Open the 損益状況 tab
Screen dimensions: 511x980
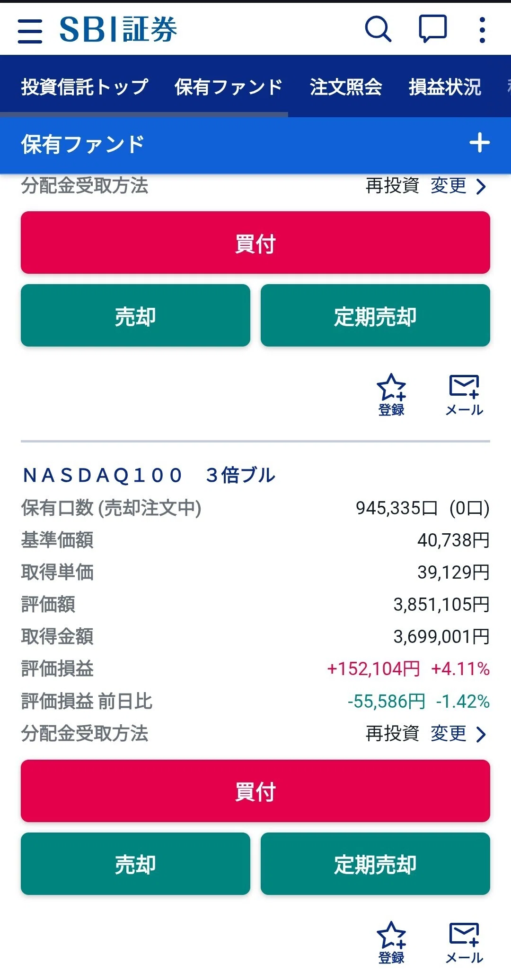(x=445, y=87)
